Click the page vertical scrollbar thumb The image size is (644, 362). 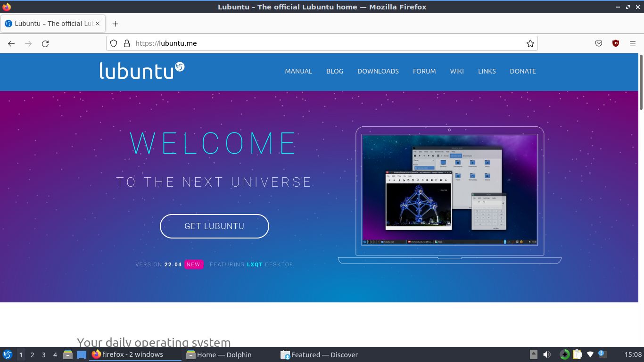641,82
